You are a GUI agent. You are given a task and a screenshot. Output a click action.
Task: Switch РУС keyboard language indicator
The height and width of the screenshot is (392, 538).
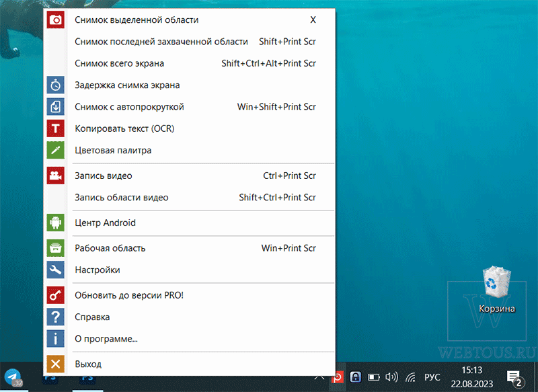432,377
